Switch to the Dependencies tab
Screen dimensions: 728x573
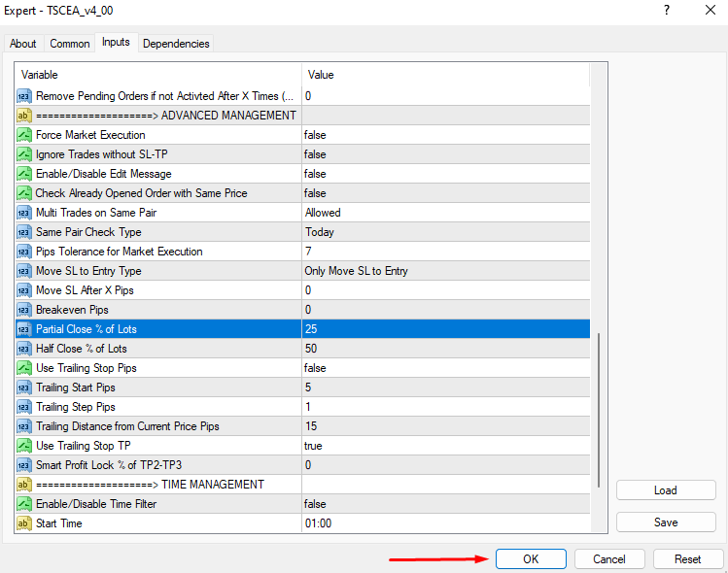(x=176, y=44)
